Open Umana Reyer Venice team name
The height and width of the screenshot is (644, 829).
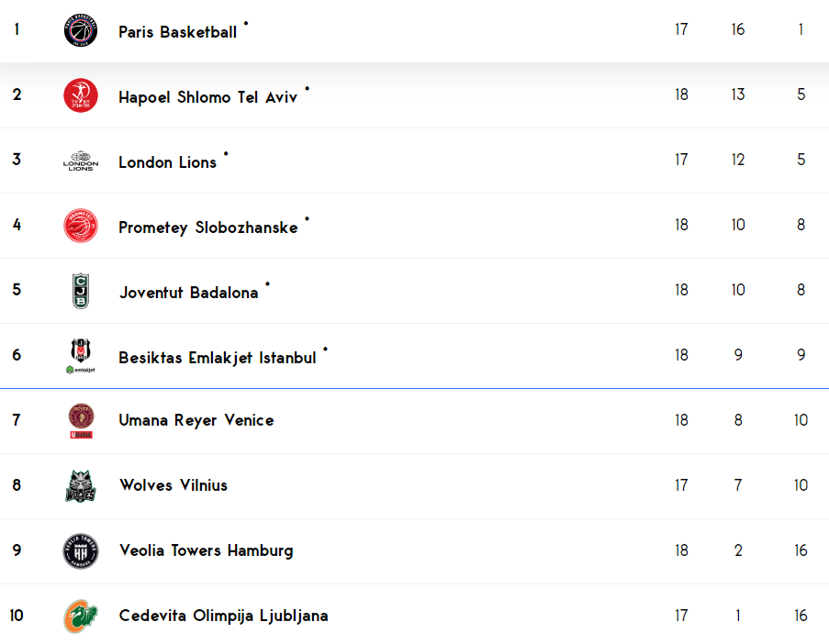[x=196, y=420]
